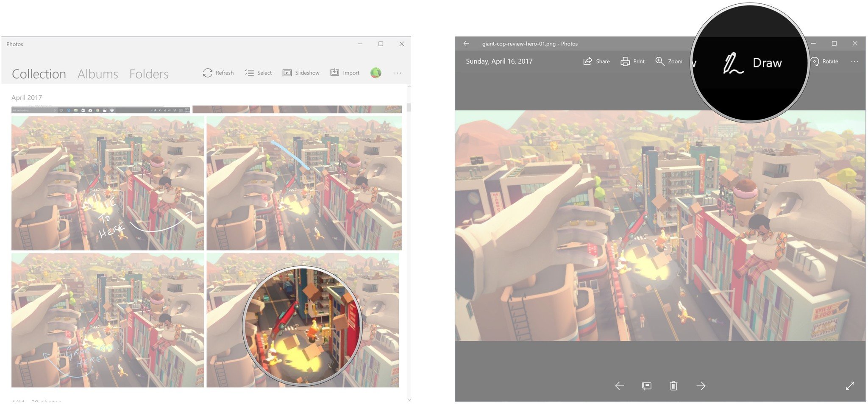Click the April 2017 group heading

pos(27,98)
